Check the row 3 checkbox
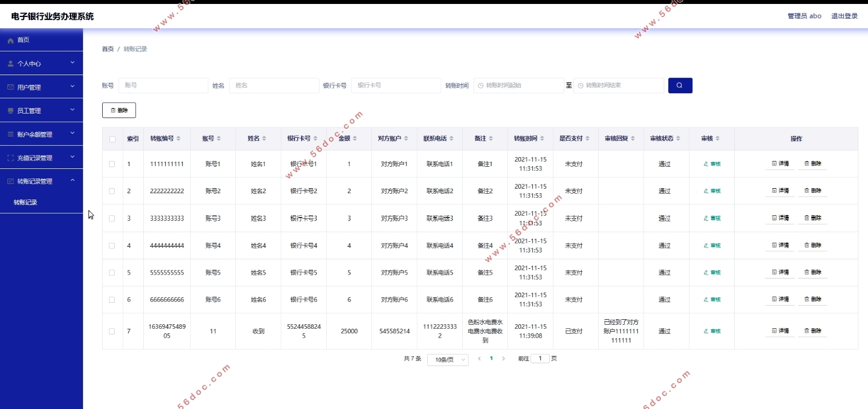 (112, 218)
